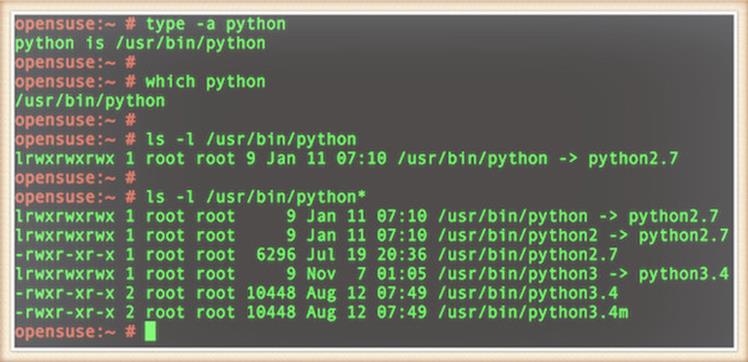The width and height of the screenshot is (748, 362).
Task: Select the output 'python is /usr/bin/python'
Action: coord(140,44)
